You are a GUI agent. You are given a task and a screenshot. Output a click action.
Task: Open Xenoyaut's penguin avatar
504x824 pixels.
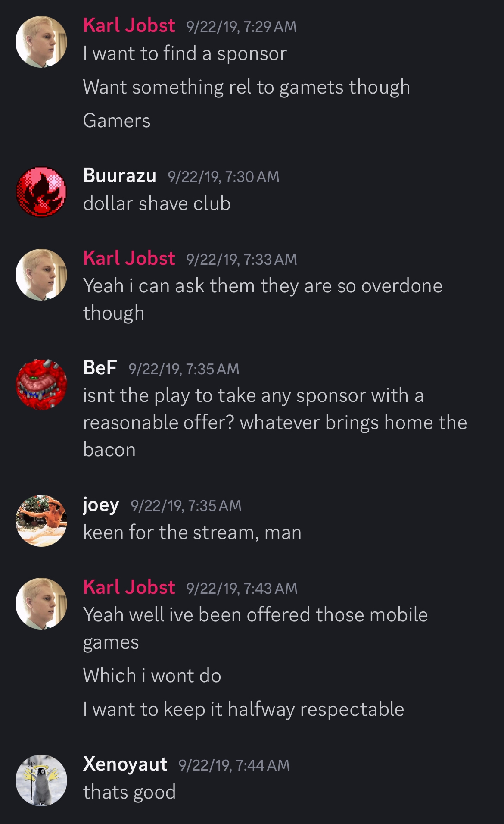(41, 780)
